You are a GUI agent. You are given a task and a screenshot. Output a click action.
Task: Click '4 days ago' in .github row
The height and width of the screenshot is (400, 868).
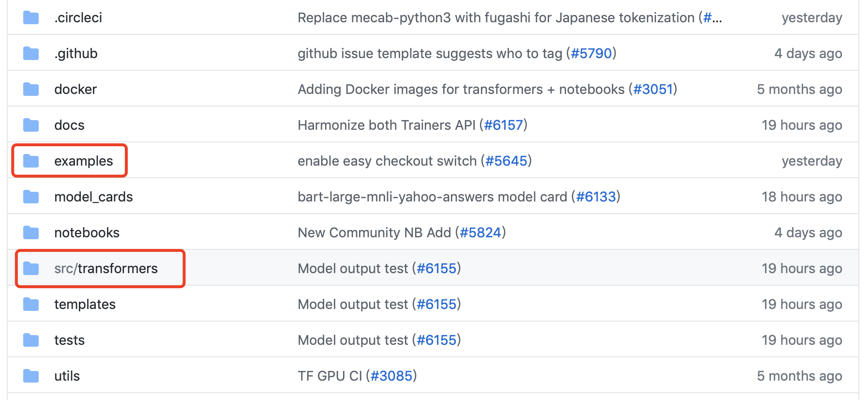click(x=808, y=54)
